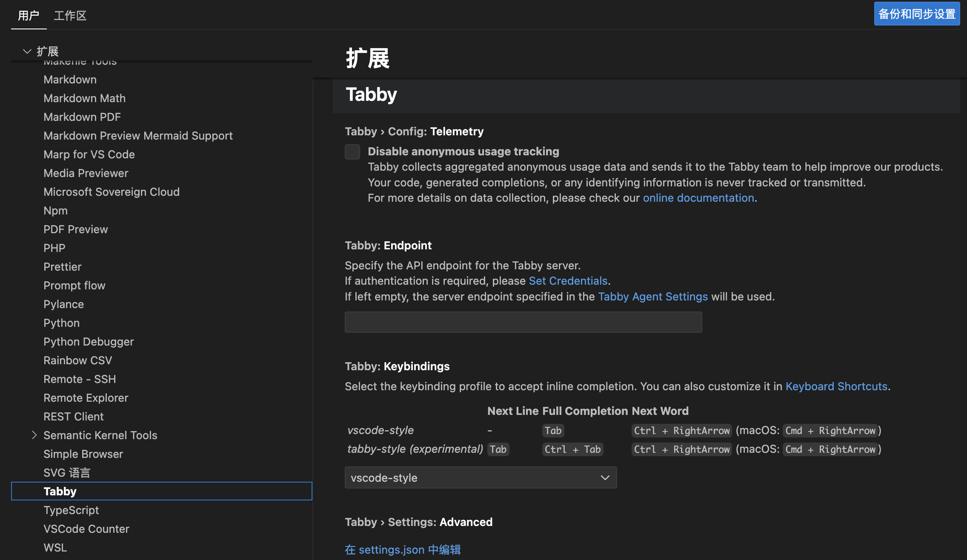Open the Keyboard Shortcuts link
This screenshot has width=967, height=560.
pos(836,386)
